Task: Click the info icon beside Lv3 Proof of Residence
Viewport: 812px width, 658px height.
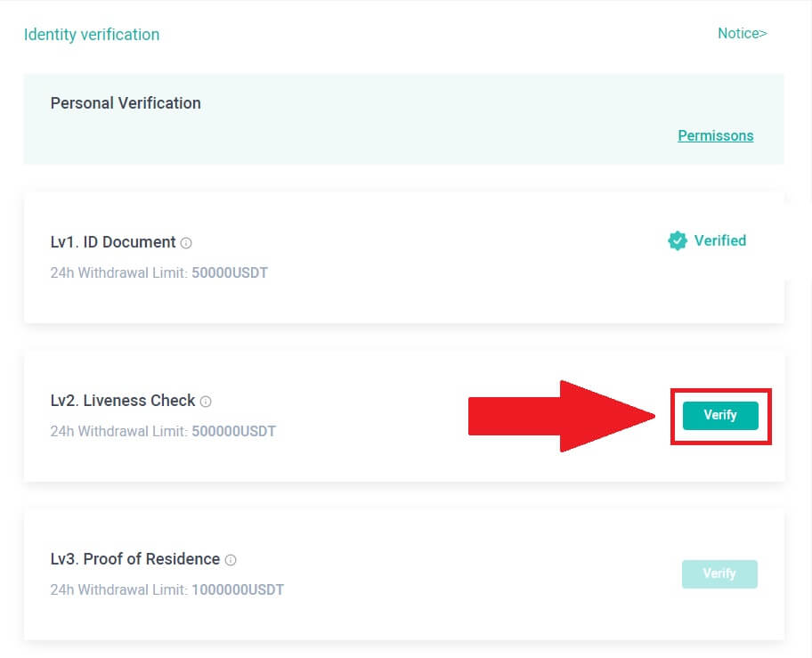Action: tap(231, 559)
